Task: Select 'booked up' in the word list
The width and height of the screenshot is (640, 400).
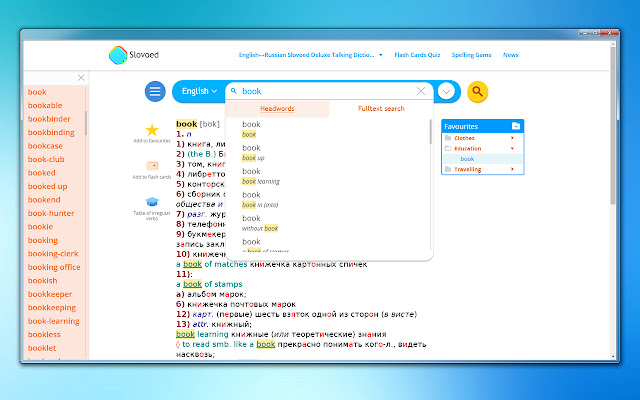Action: [47, 187]
